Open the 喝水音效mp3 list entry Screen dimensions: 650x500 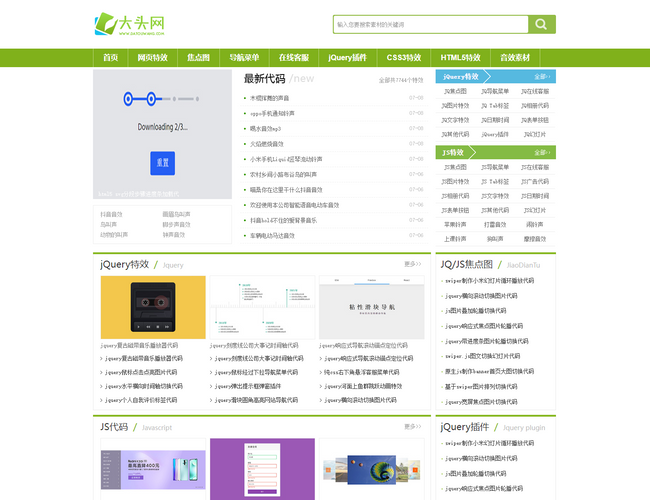265,129
